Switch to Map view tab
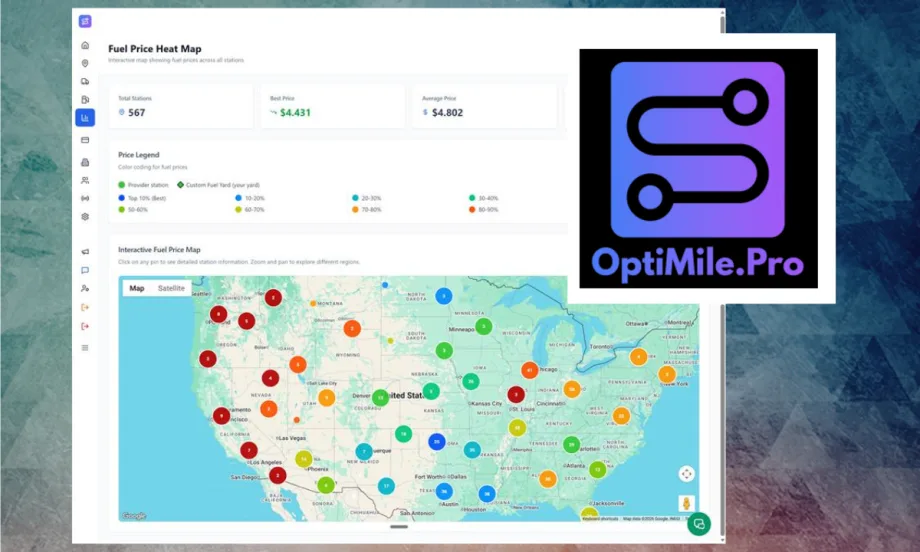The width and height of the screenshot is (920, 552). click(137, 288)
